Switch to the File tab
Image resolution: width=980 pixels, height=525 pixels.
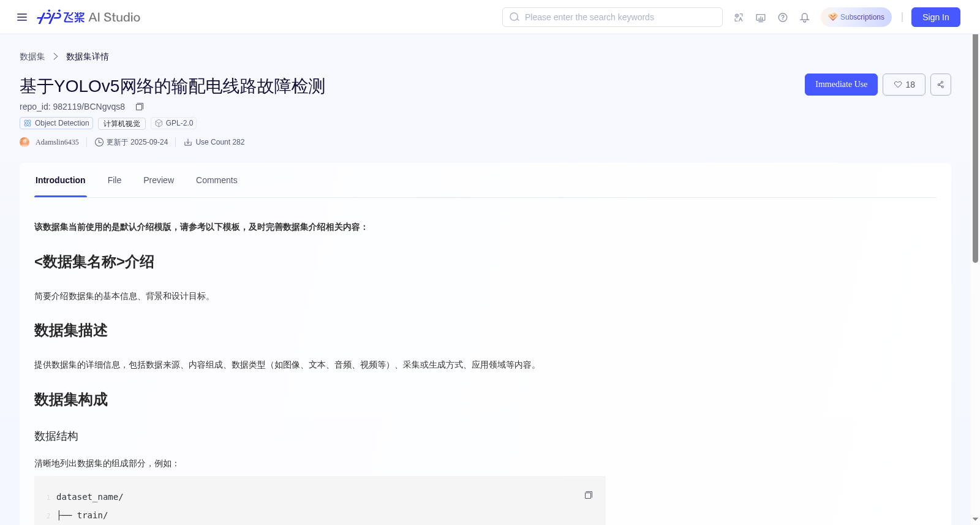tap(115, 180)
